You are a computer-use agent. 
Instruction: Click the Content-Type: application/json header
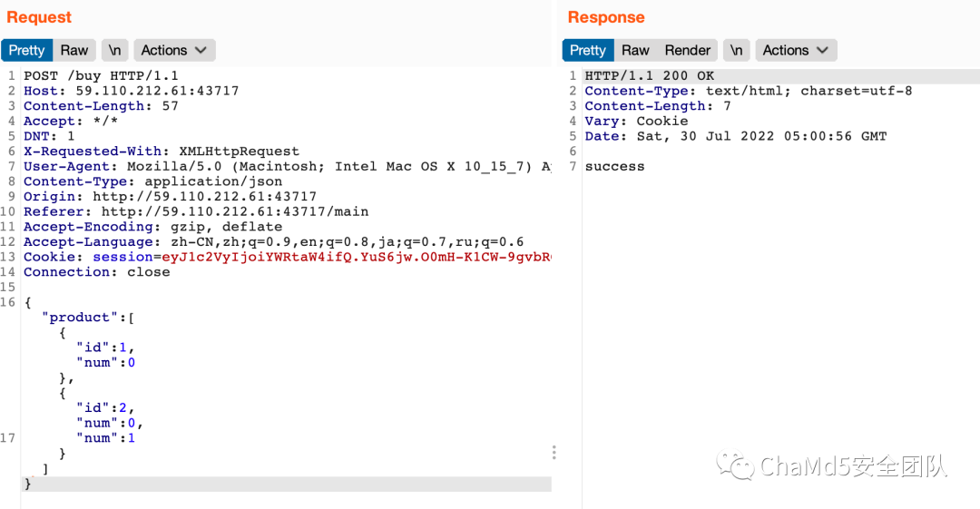(x=152, y=181)
